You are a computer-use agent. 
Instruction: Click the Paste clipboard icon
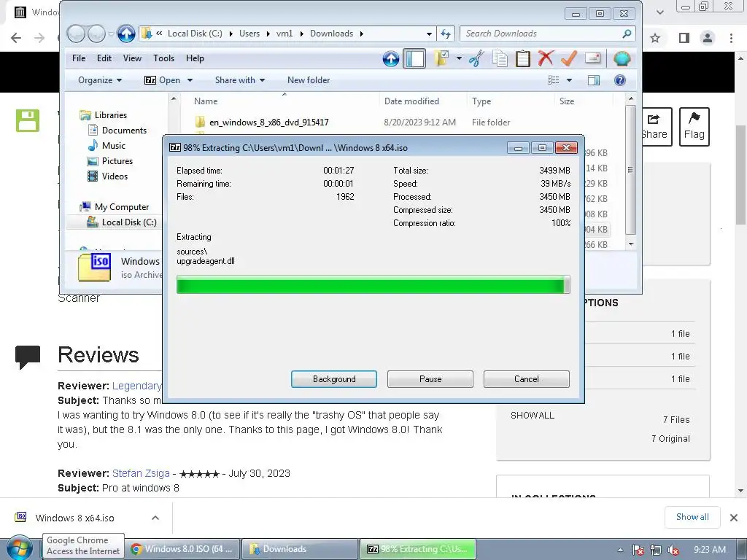522,58
